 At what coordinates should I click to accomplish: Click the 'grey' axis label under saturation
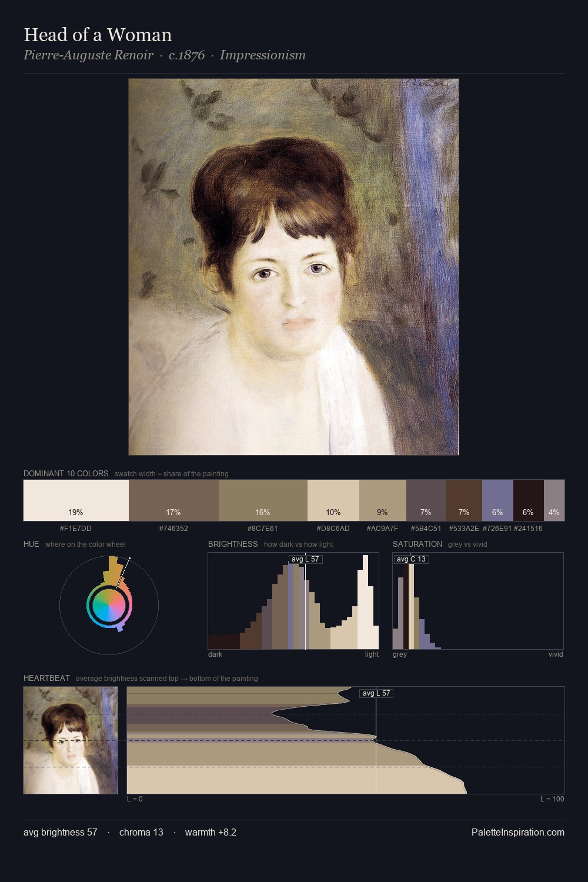(400, 654)
